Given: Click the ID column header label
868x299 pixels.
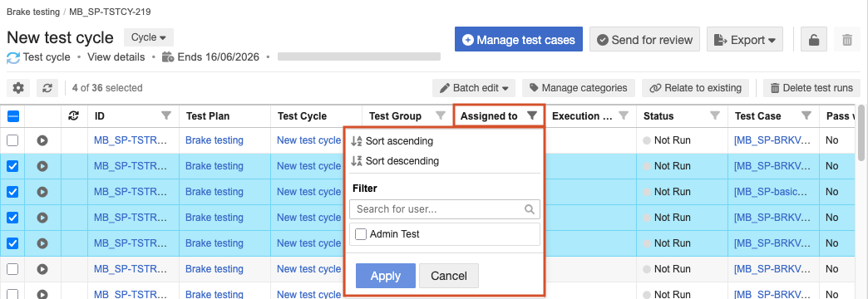Looking at the screenshot, I should 100,116.
